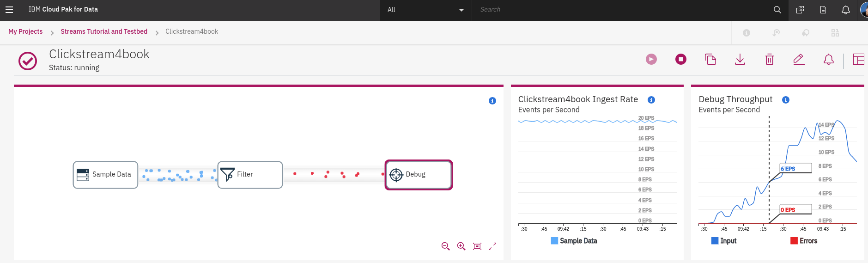Open the user profile avatar
This screenshot has width=868, height=263.
point(864,10)
